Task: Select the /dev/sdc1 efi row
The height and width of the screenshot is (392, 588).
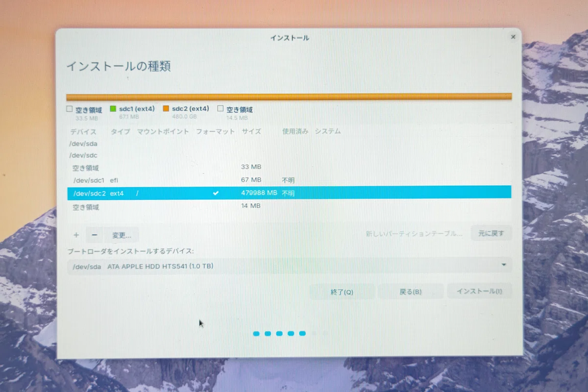Action: (289, 180)
